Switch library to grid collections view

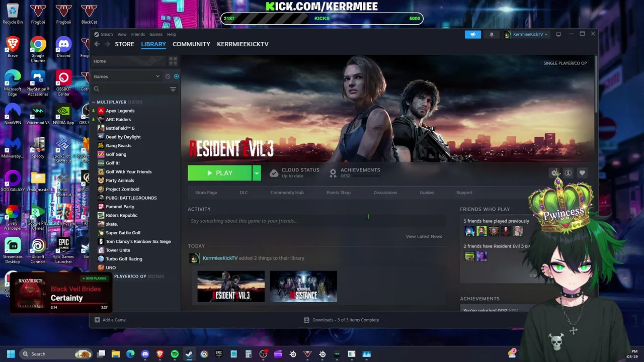(173, 61)
